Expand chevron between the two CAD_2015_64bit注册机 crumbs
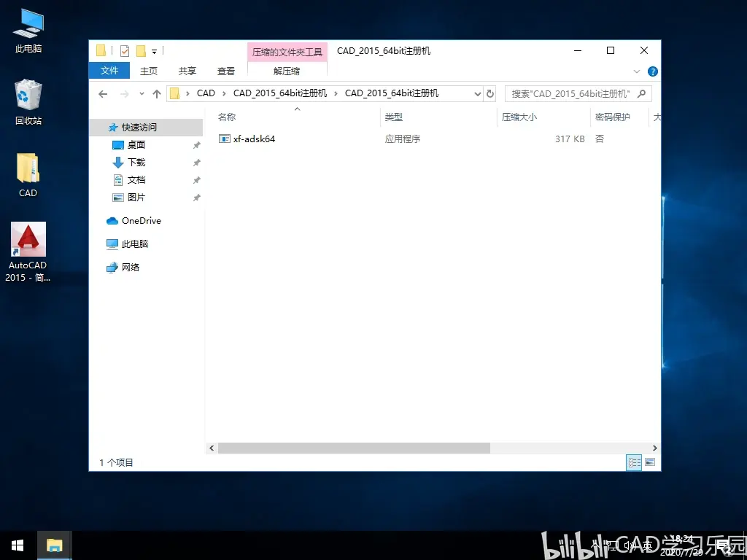 [x=336, y=93]
